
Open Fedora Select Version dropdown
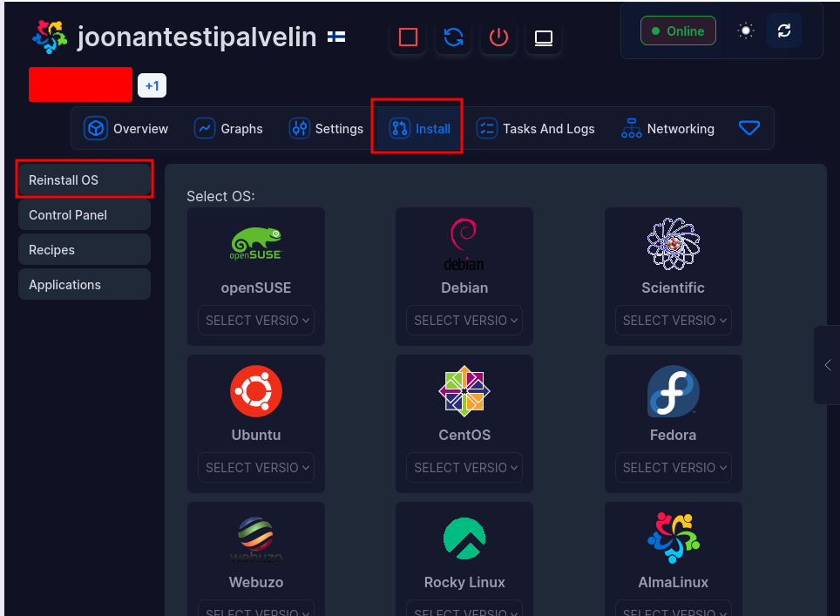coord(673,468)
